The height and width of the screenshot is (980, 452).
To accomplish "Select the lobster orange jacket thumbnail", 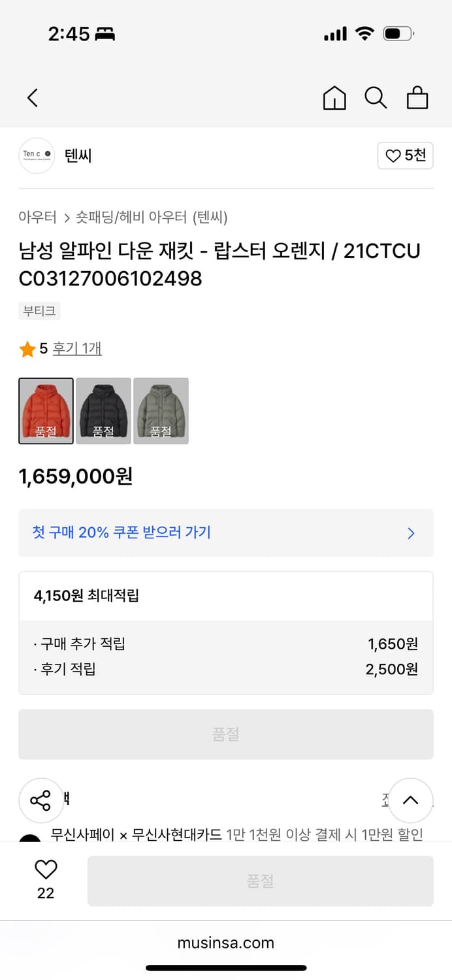I will coord(46,411).
